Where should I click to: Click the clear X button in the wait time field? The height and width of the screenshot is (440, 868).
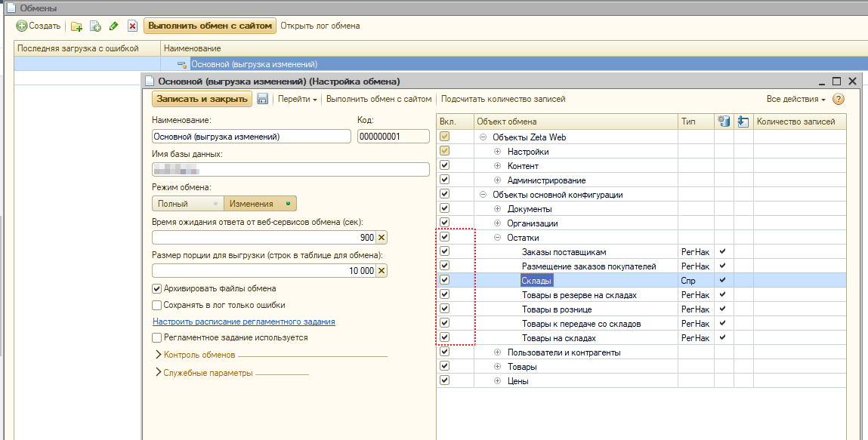click(381, 238)
